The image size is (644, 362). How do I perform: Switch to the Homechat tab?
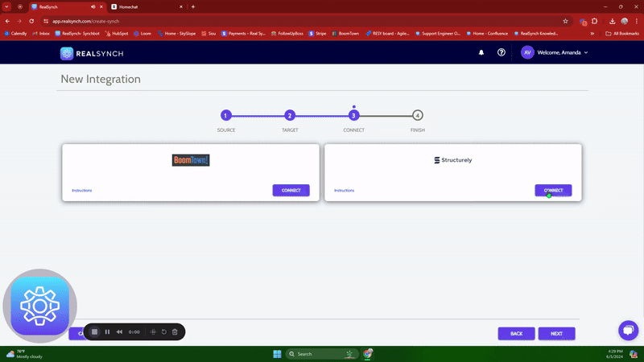click(146, 7)
